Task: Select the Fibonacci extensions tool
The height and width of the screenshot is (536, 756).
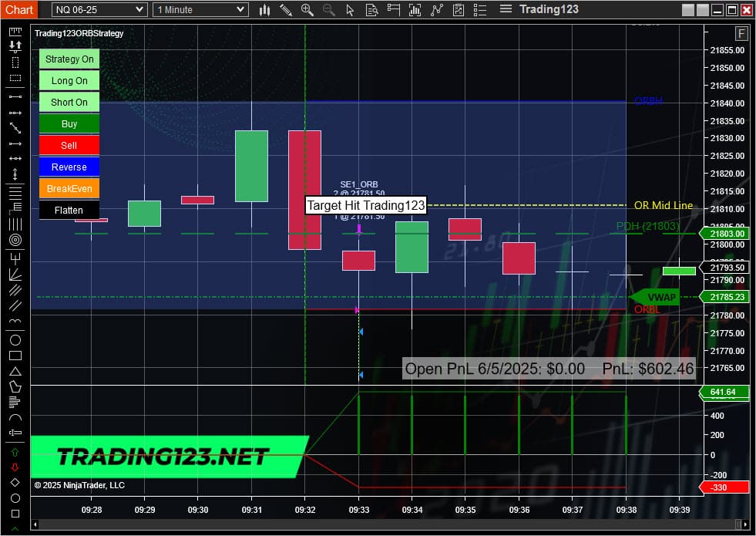Action: coord(15,208)
